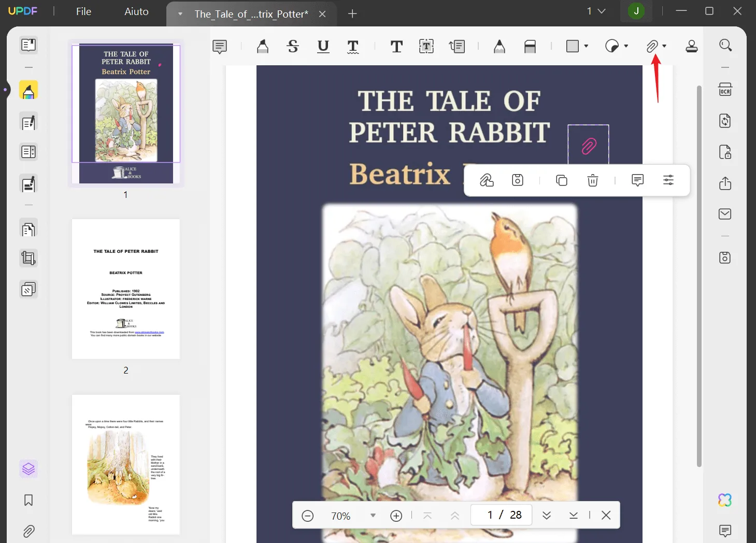Select the Pencil drawing tool

[x=500, y=47]
